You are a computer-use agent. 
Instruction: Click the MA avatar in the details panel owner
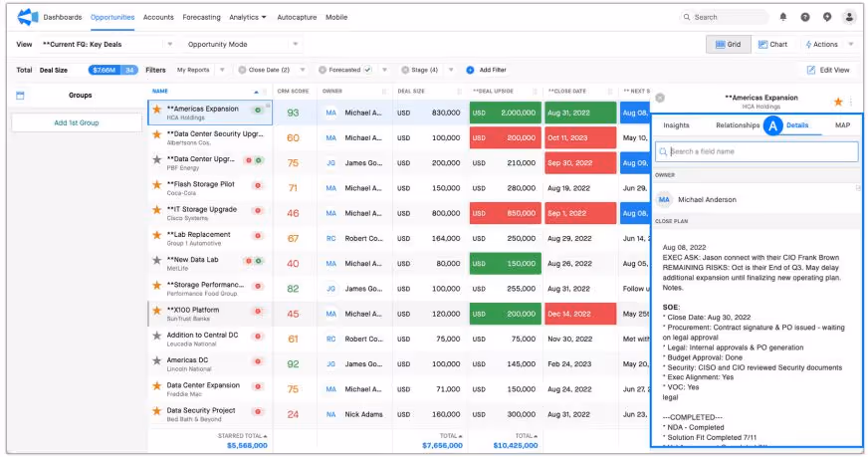point(664,199)
